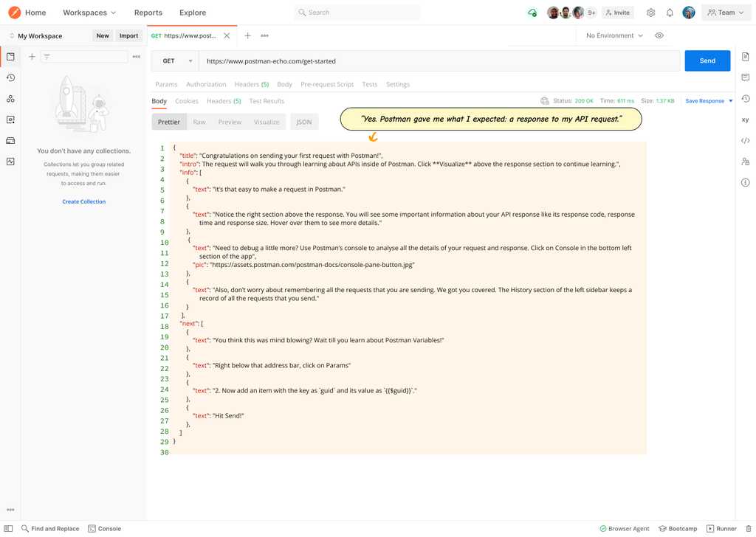Toggle environment quick look eye icon

(x=659, y=35)
